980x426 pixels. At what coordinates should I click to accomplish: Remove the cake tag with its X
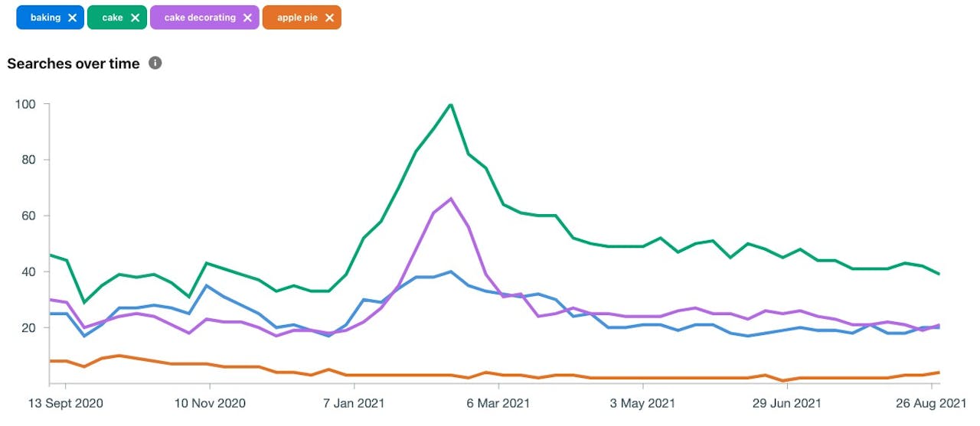[x=135, y=18]
